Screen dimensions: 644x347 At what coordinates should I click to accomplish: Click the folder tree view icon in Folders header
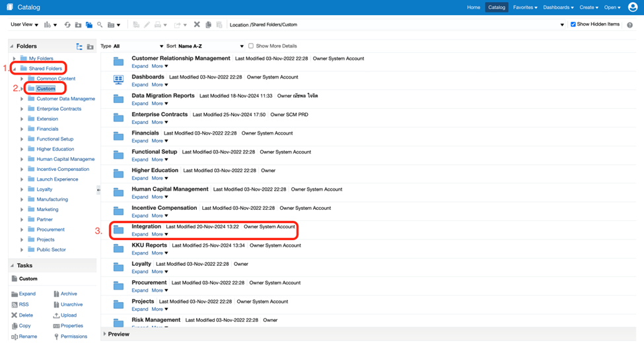(x=79, y=47)
